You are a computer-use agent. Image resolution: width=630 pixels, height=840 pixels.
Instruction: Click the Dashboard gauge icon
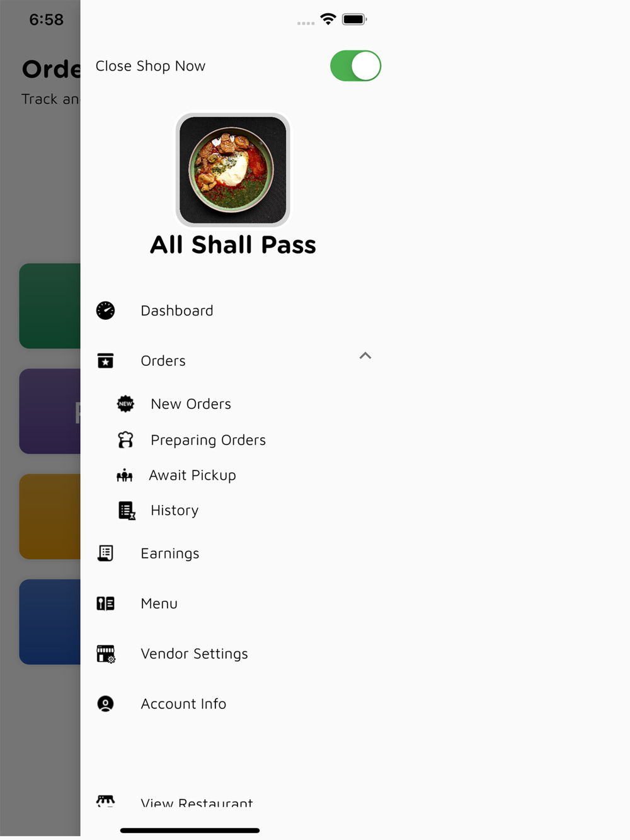(105, 310)
